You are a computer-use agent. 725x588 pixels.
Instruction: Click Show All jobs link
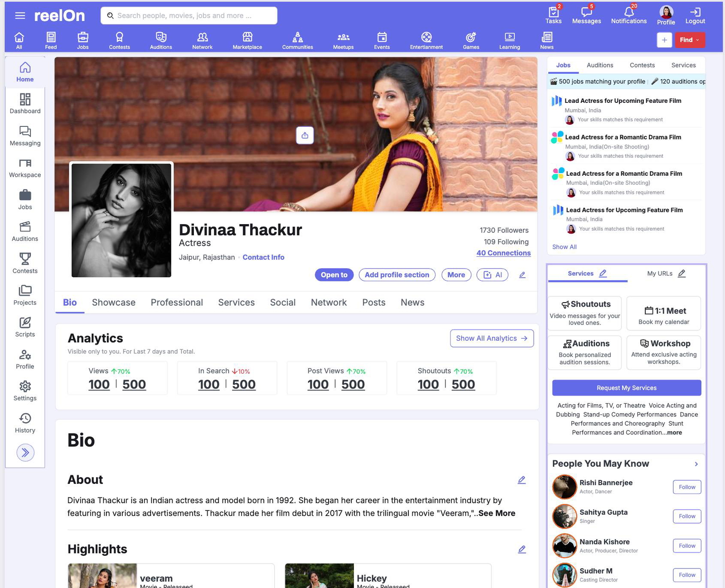tap(565, 247)
